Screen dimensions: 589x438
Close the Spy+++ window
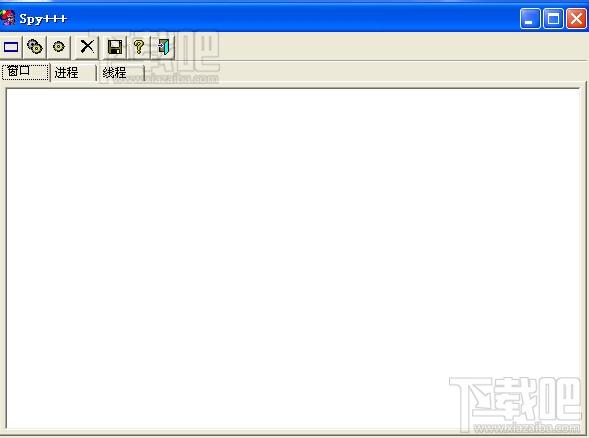pyautogui.click(x=576, y=18)
